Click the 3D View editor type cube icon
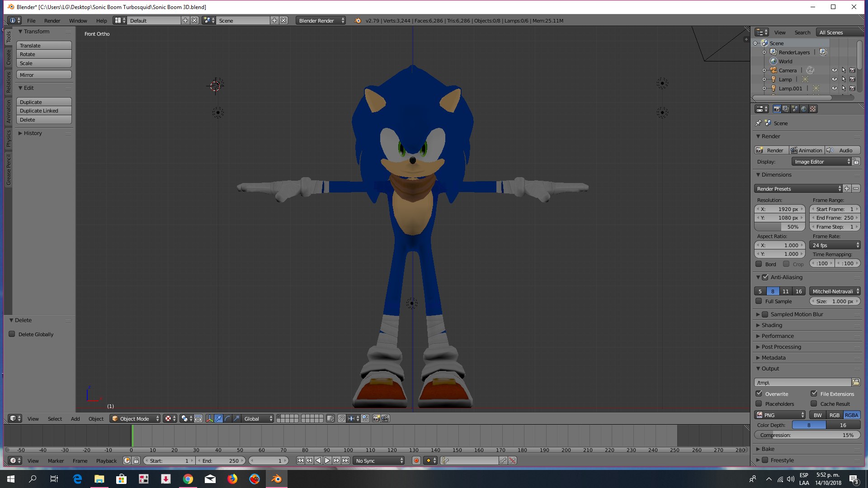The image size is (868, 488). point(15,418)
